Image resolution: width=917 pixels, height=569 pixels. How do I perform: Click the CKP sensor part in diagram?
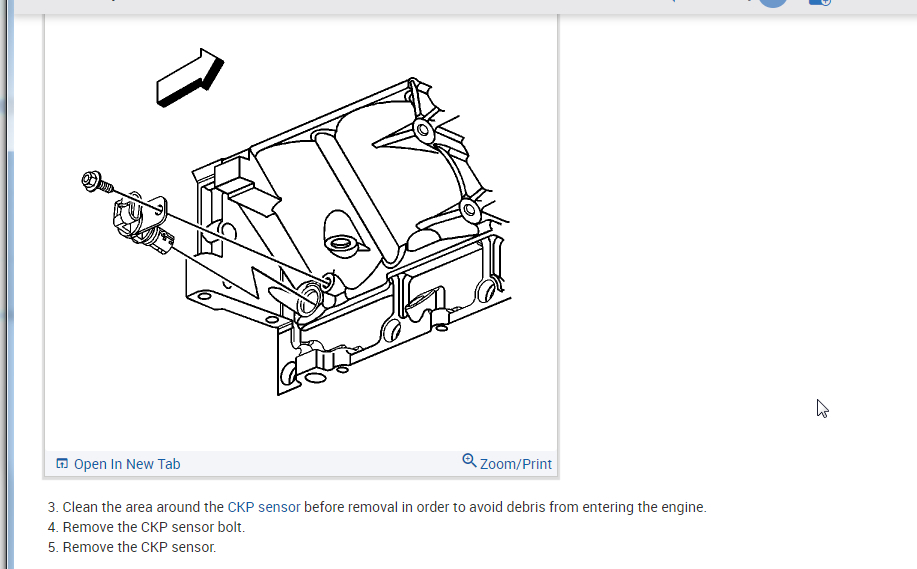[x=142, y=224]
